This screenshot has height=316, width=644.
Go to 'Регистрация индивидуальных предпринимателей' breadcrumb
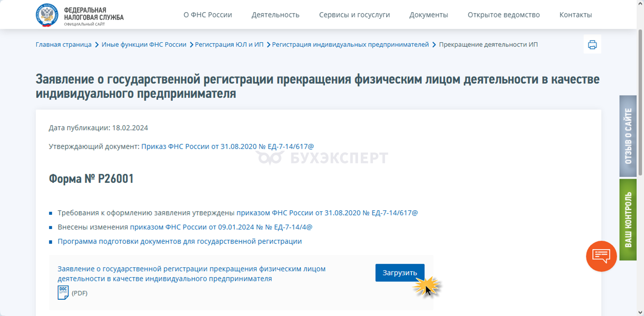click(x=350, y=44)
